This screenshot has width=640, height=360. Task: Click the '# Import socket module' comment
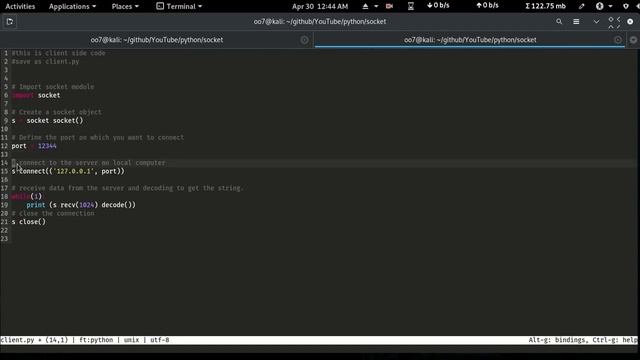coord(53,87)
